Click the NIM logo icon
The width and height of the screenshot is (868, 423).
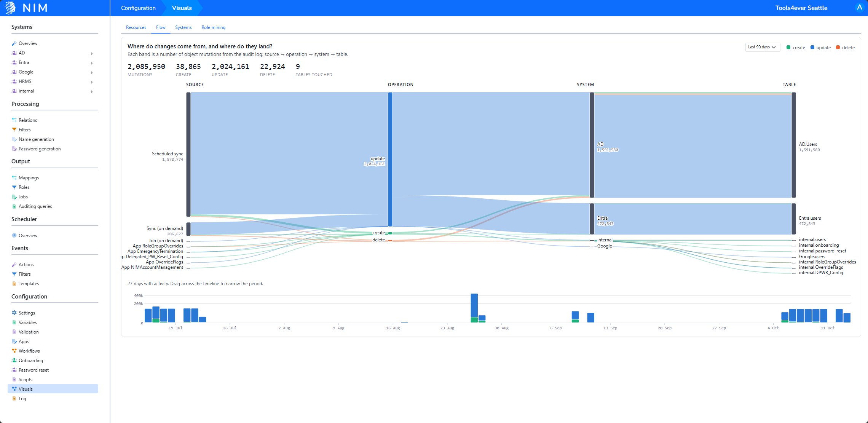click(10, 8)
